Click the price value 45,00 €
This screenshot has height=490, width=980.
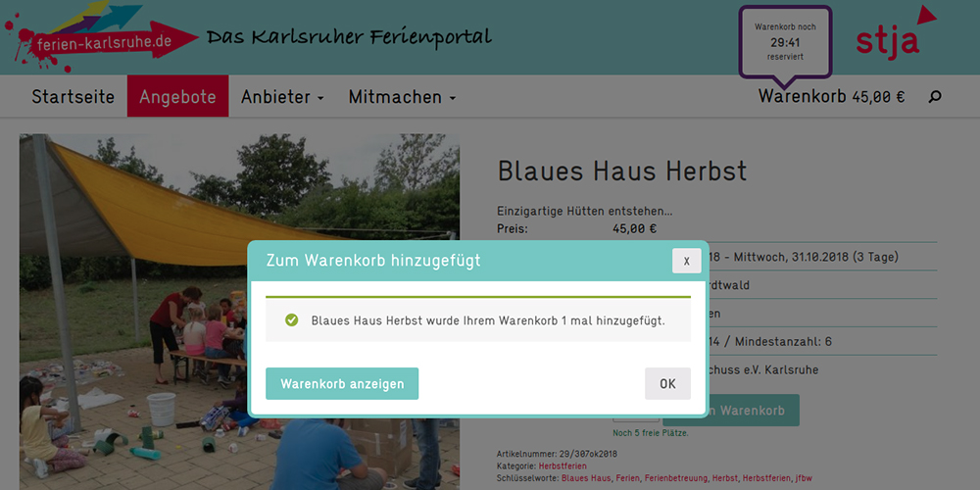pyautogui.click(x=634, y=228)
